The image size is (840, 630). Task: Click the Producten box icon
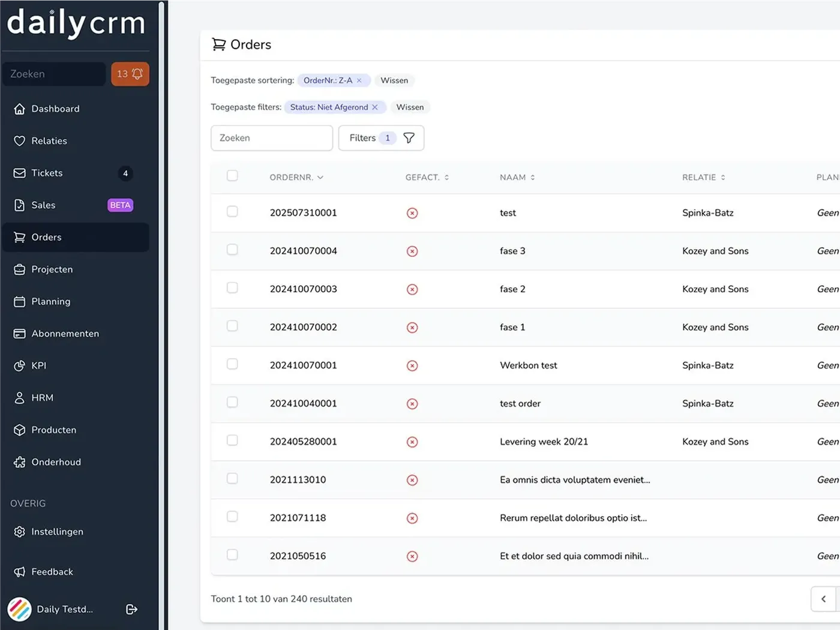20,430
